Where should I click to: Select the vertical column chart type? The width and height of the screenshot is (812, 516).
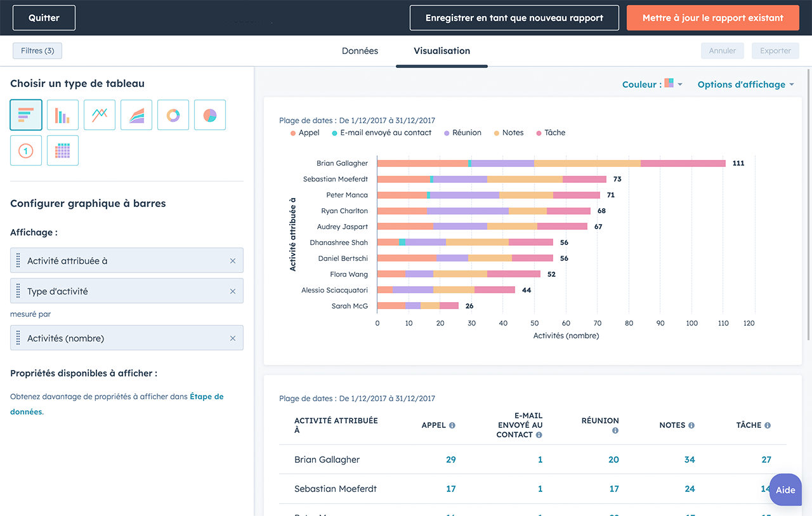pyautogui.click(x=63, y=115)
